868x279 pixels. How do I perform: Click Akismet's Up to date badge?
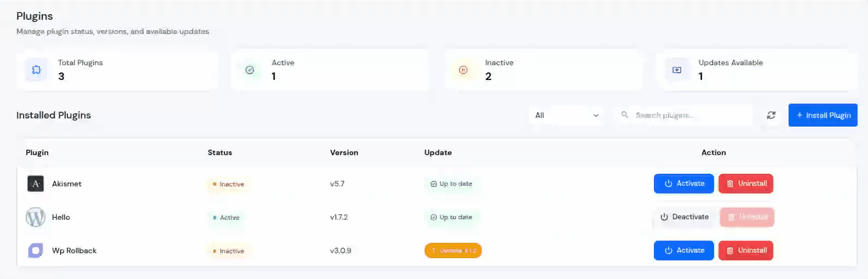coord(451,184)
